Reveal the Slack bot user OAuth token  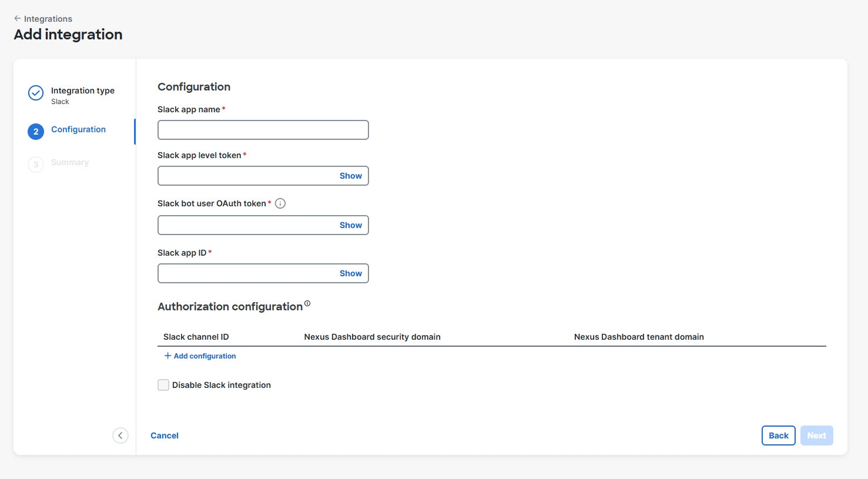point(350,225)
